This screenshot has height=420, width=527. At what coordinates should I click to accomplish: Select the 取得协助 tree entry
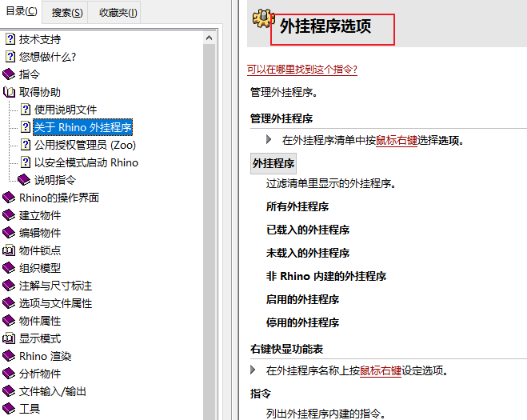point(40,92)
